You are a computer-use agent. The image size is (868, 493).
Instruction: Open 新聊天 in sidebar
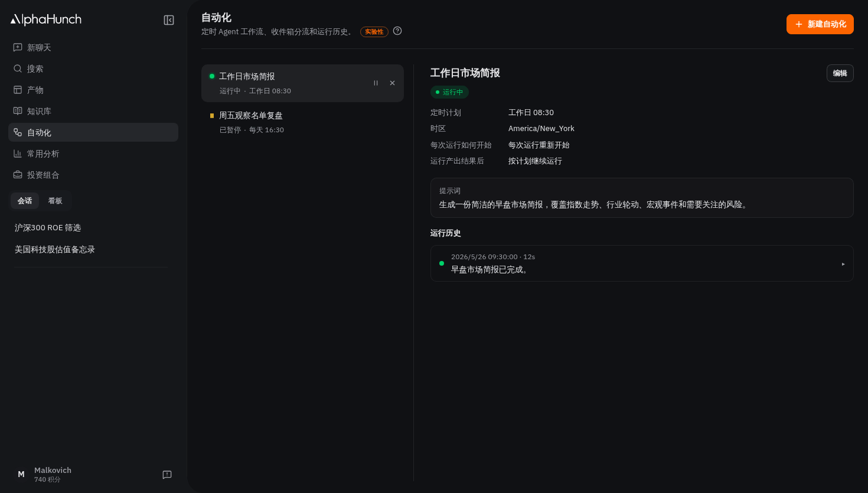(x=93, y=47)
